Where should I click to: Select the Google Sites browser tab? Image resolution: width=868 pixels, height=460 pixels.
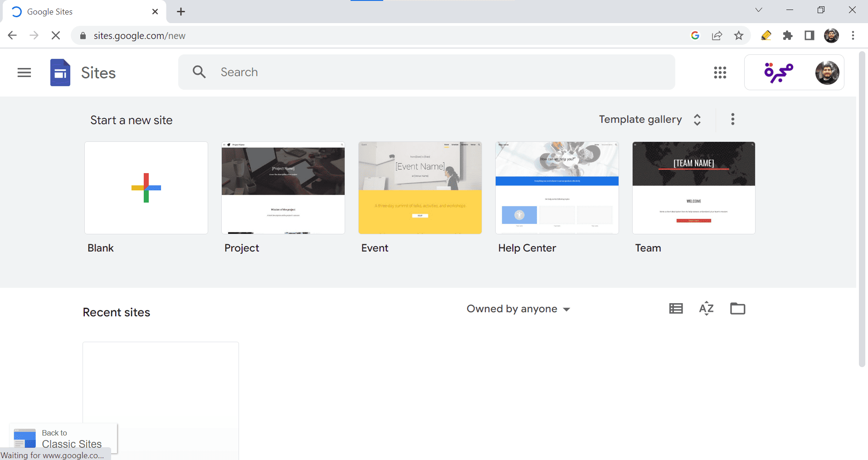tap(82, 12)
